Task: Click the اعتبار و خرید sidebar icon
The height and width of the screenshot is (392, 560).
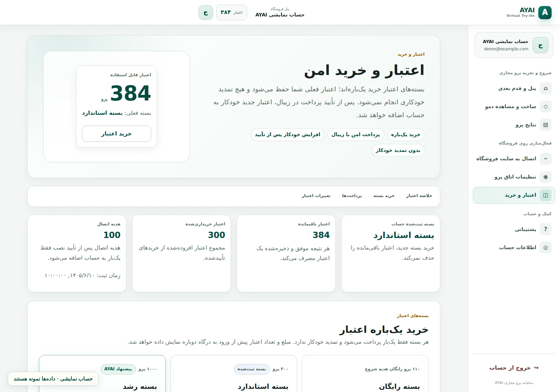Action: tap(546, 195)
